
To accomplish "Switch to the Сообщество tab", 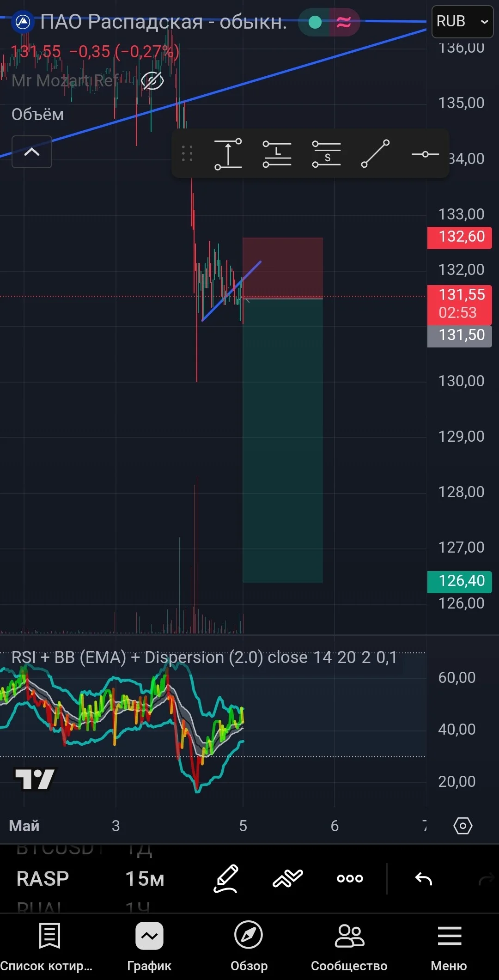I will (349, 947).
